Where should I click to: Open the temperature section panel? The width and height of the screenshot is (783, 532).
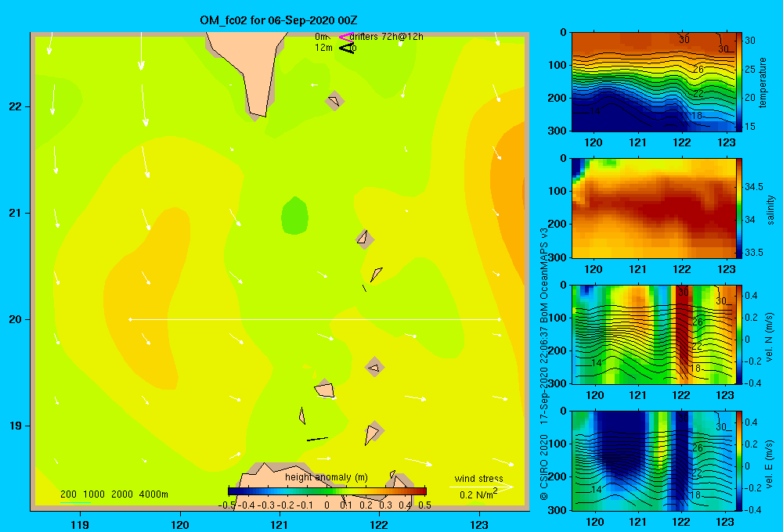(x=653, y=82)
